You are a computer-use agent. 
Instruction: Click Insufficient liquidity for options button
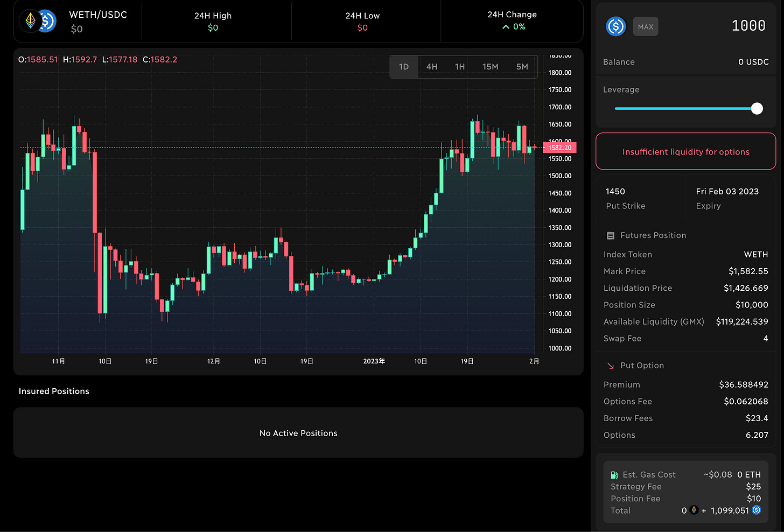point(685,151)
